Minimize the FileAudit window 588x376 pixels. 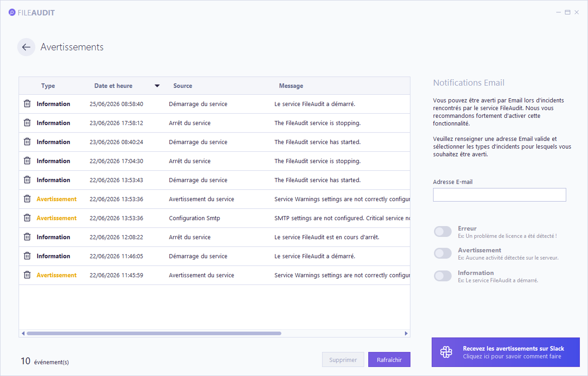point(558,12)
